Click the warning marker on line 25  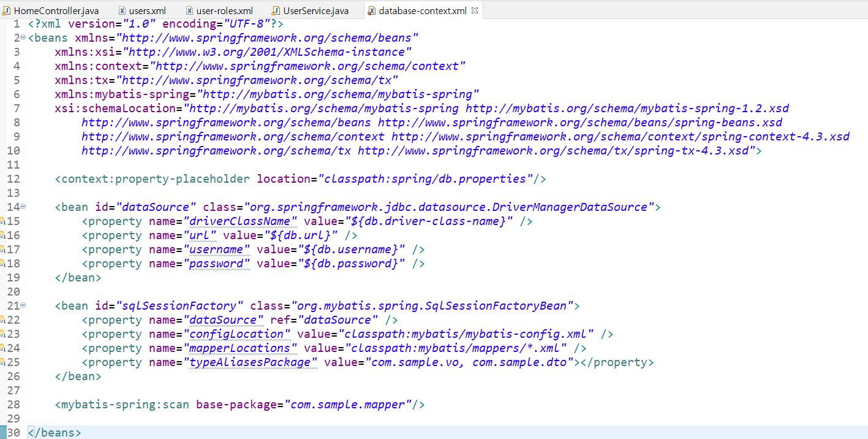(2, 362)
